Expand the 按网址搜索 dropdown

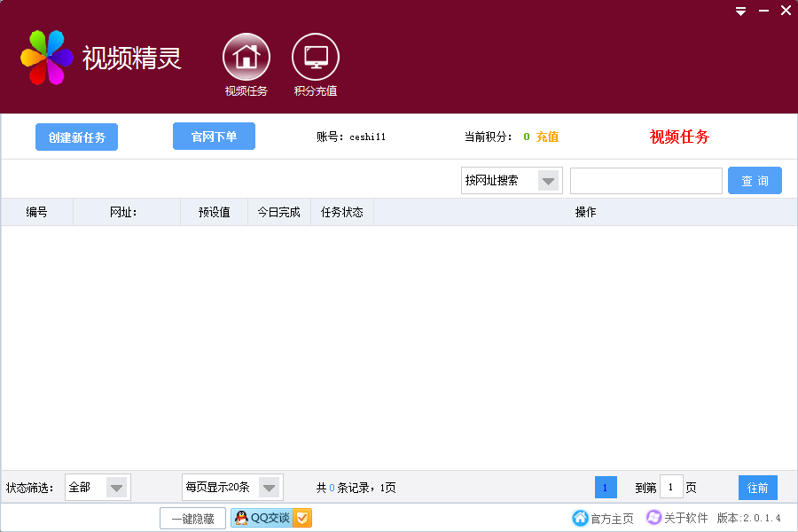point(548,181)
